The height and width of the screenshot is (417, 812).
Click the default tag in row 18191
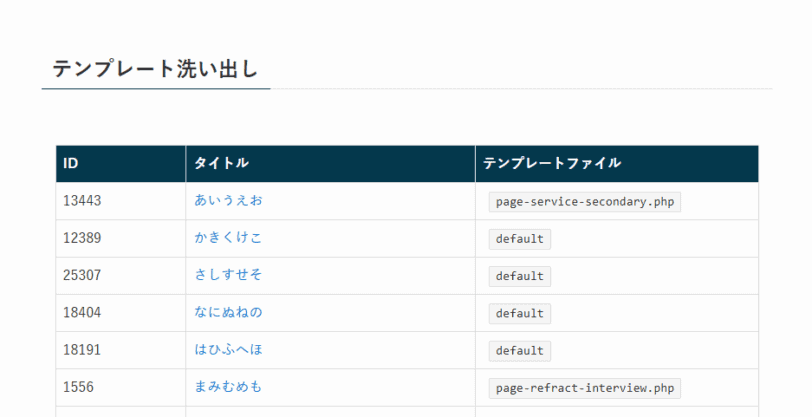point(519,351)
